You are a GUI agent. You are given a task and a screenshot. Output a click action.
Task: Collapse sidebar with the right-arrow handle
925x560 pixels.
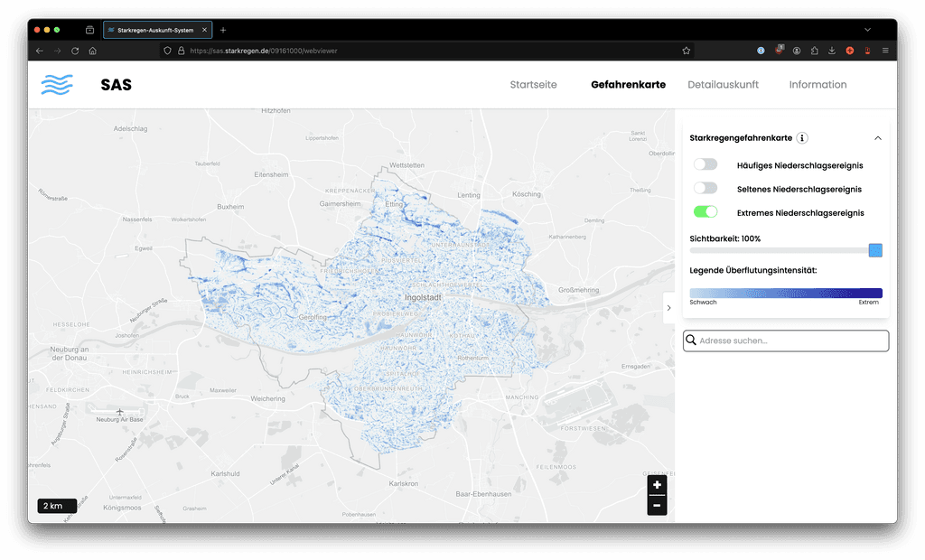pos(668,308)
